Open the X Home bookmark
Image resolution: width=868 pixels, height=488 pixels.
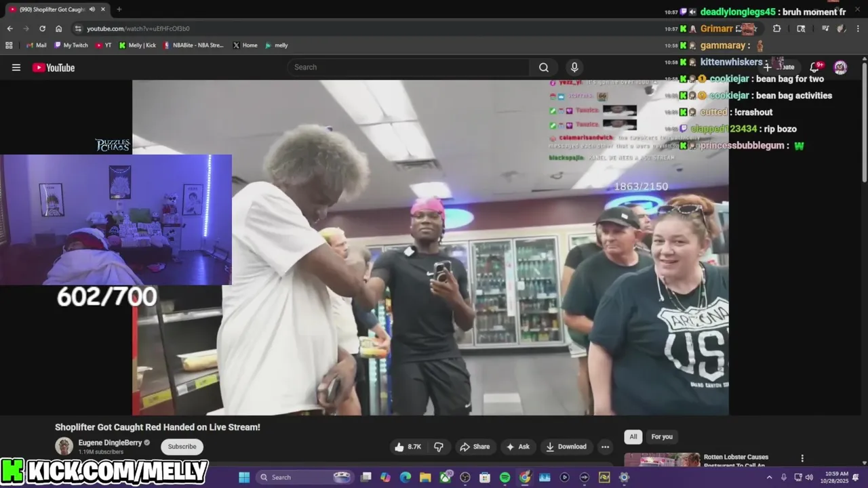tap(245, 45)
